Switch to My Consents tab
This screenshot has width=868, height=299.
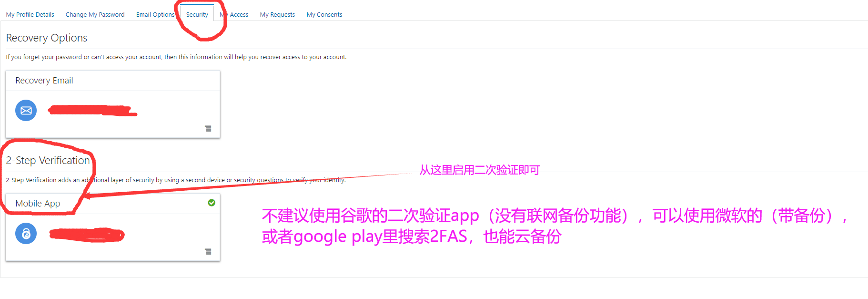point(324,15)
